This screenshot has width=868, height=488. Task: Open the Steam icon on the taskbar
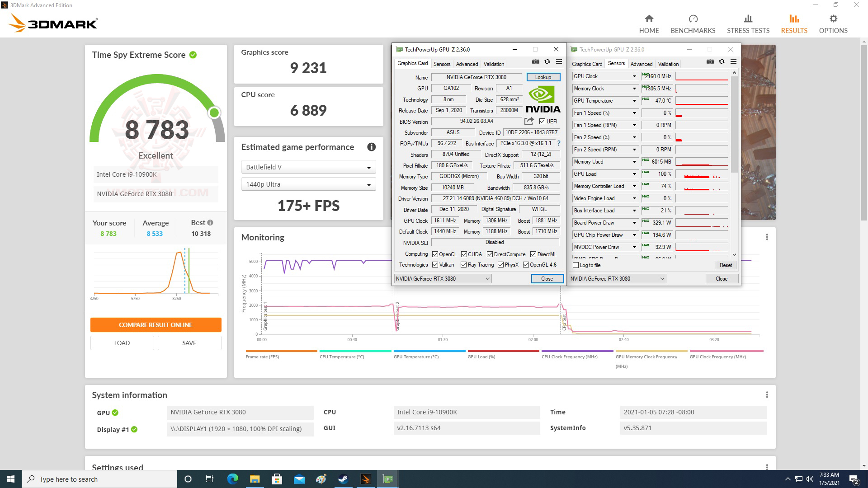click(344, 479)
